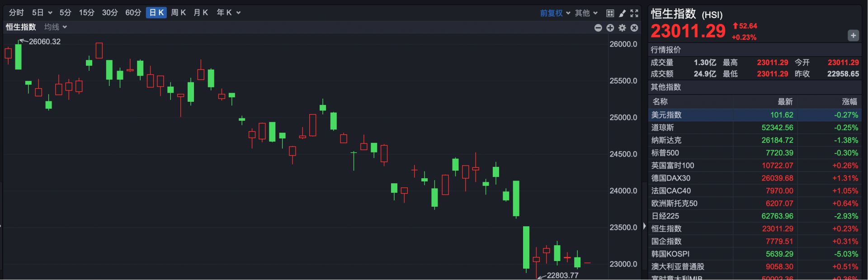868x280 pixels.
Task: Open the 年K period dropdown
Action: pyautogui.click(x=228, y=13)
